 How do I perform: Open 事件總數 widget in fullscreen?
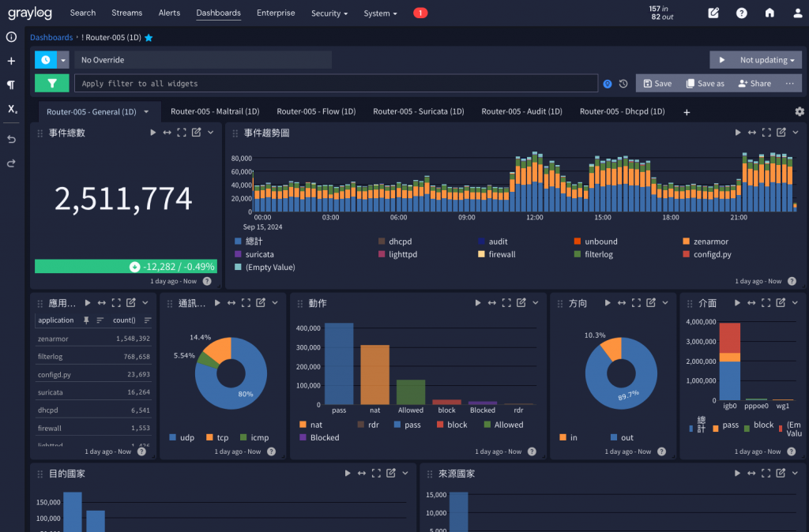(182, 133)
